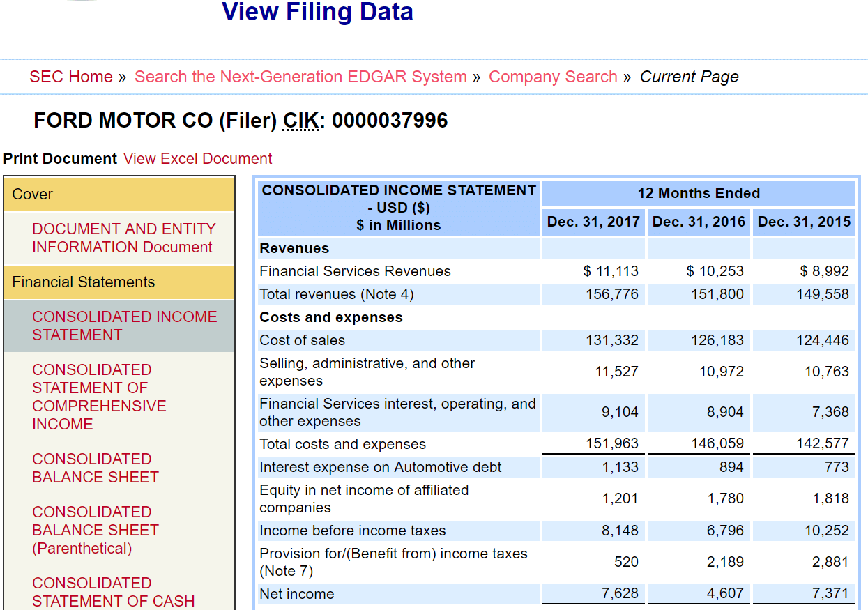Open Equity in net income of affiliated companies
The image size is (868, 610).
(x=364, y=498)
